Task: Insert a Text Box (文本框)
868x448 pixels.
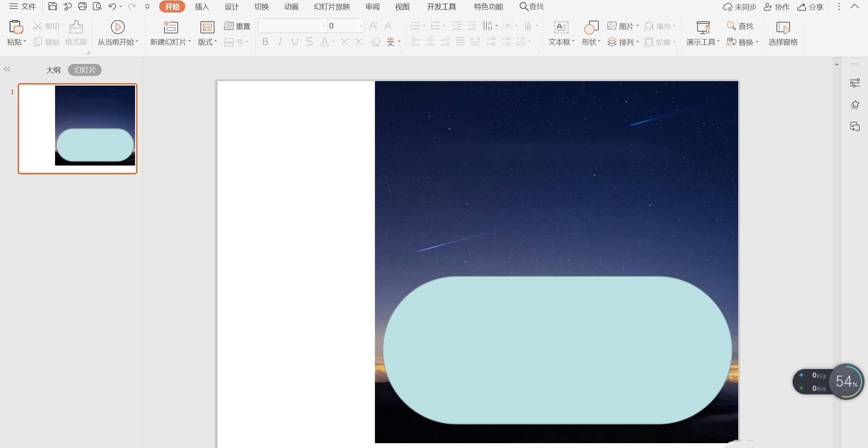Action: pyautogui.click(x=561, y=27)
